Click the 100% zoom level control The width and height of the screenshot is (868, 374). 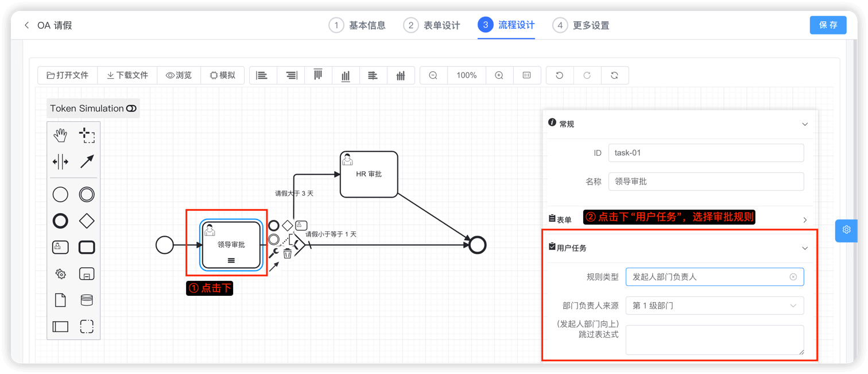pos(466,75)
